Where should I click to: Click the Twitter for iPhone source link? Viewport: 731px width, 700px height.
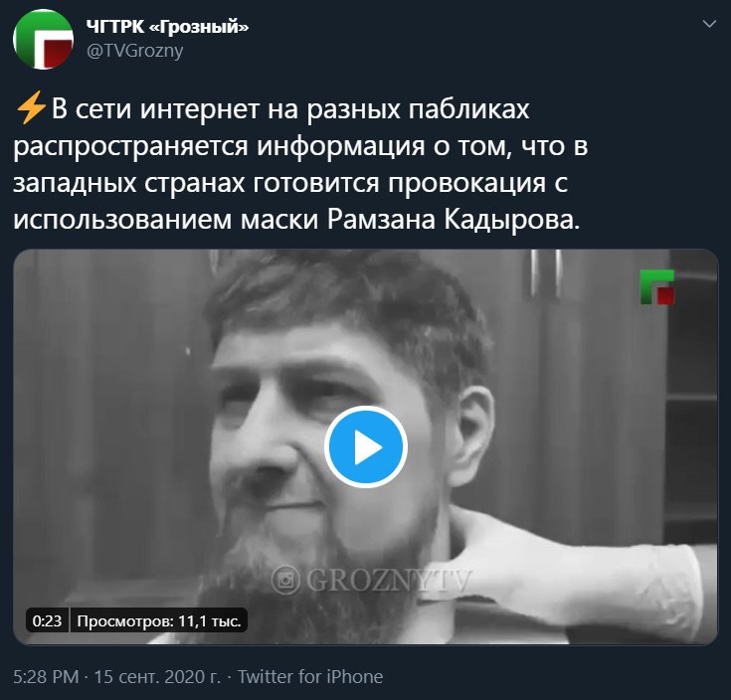tap(310, 677)
